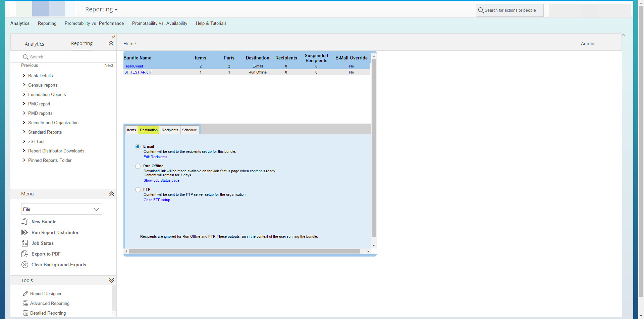Expand the Security and Organization folder
The image size is (644, 319).
[24, 123]
